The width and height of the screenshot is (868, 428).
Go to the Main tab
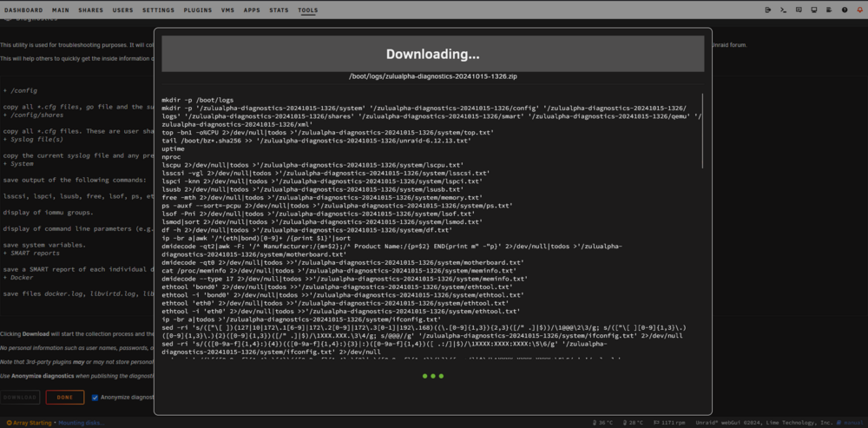click(61, 10)
